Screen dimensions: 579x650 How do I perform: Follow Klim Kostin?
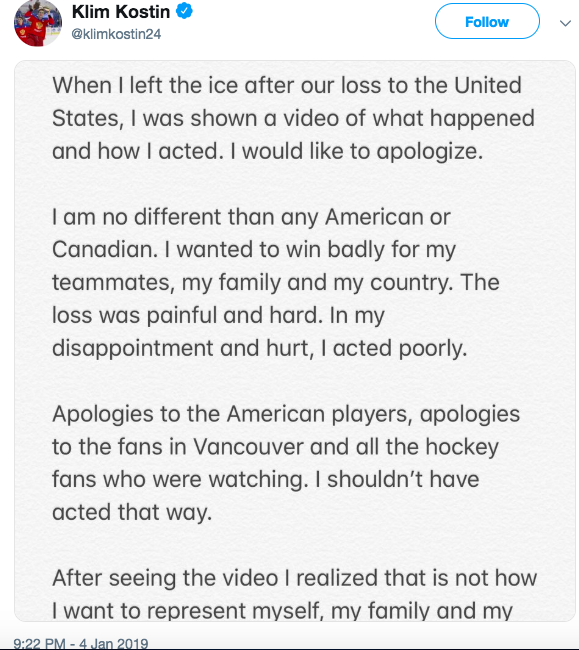487,22
